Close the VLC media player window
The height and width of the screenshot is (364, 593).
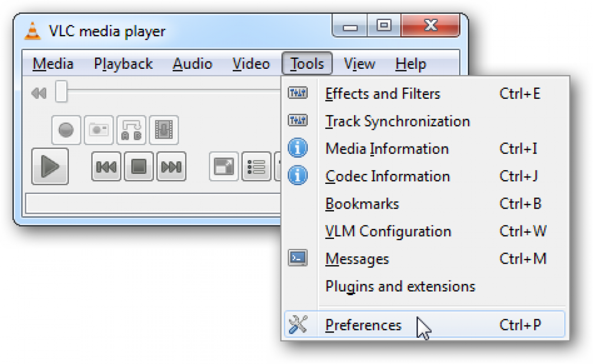430,26
